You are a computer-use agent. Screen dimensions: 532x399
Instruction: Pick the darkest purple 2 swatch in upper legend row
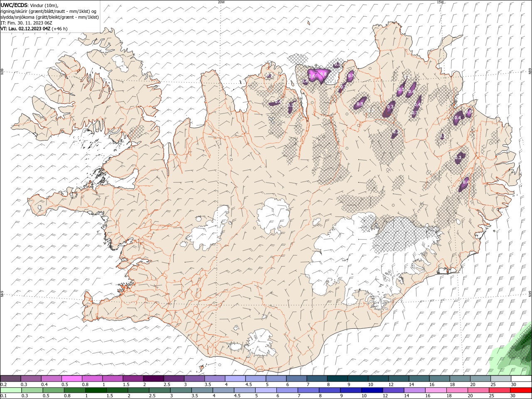tap(153, 379)
